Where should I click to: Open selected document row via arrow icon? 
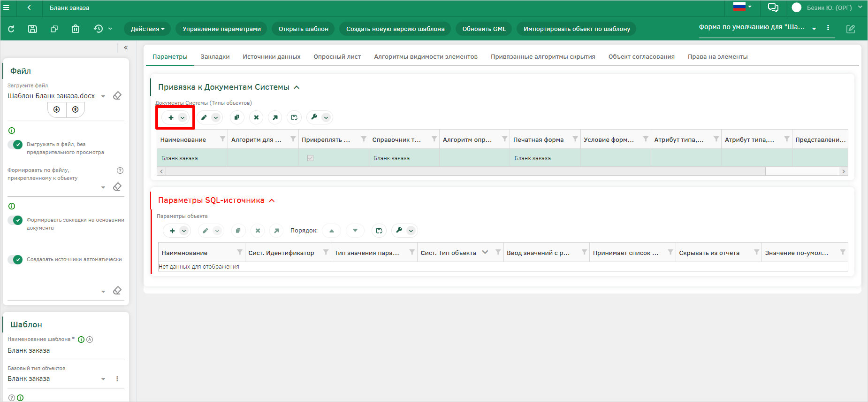275,117
